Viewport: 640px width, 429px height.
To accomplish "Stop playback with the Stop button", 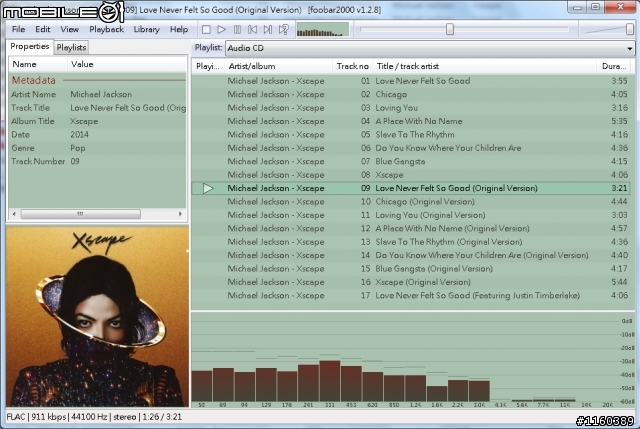I will (x=206, y=29).
